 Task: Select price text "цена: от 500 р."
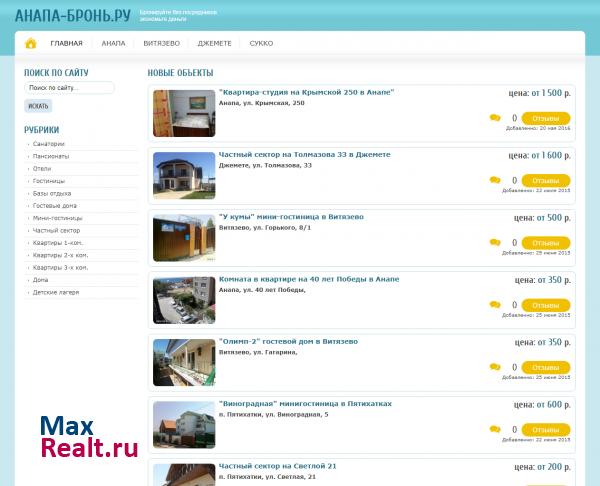pyautogui.click(x=542, y=218)
